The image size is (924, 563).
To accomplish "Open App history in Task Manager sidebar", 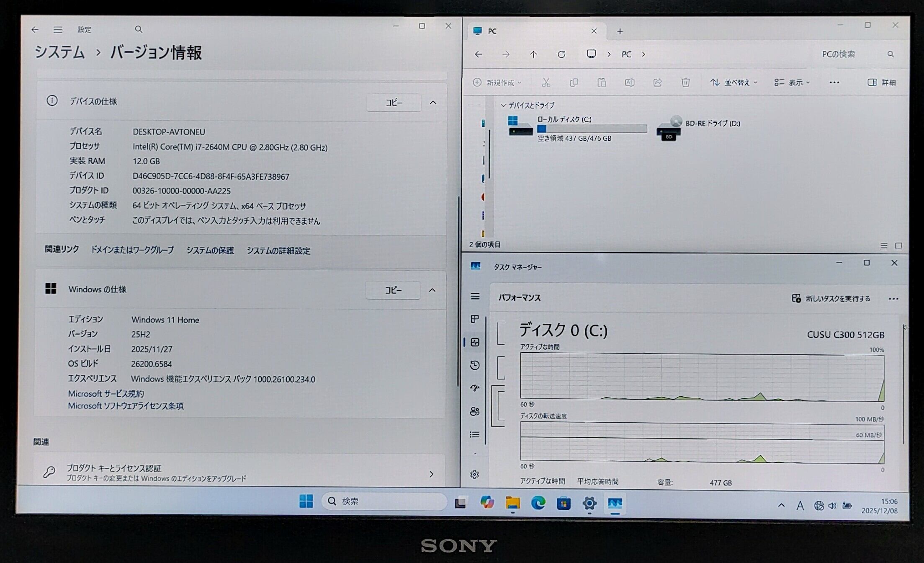I will pos(475,365).
